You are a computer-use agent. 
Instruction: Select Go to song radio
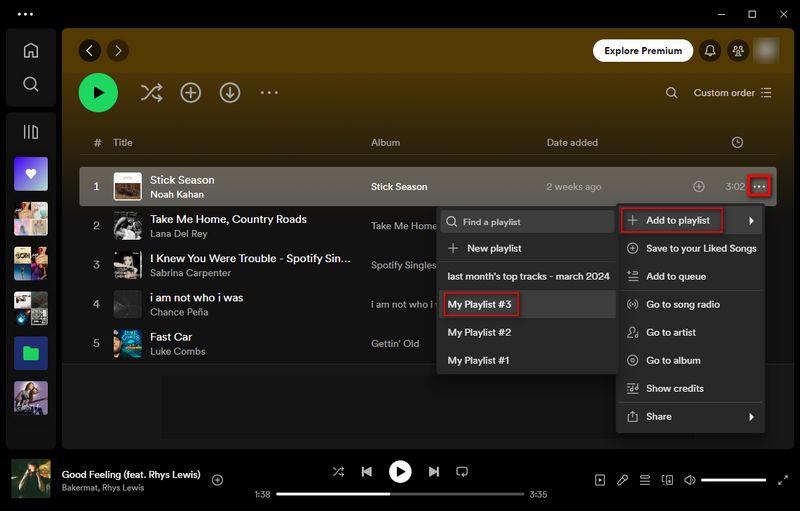(690, 304)
